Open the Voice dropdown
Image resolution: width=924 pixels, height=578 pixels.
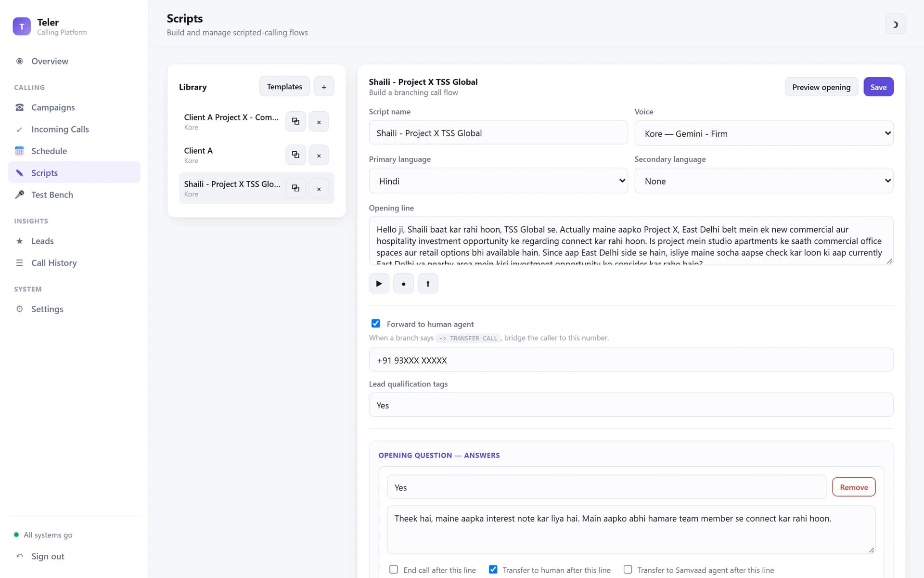click(x=764, y=133)
